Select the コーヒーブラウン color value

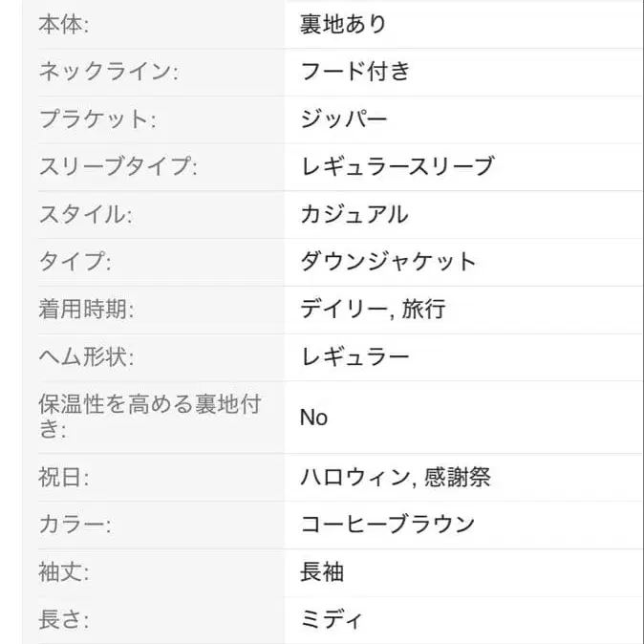pos(387,525)
